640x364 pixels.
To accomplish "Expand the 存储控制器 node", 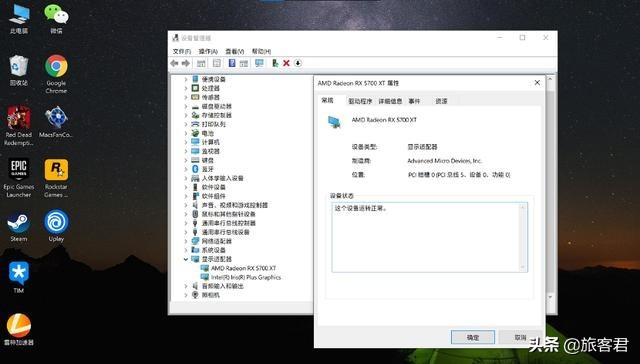I will [186, 115].
